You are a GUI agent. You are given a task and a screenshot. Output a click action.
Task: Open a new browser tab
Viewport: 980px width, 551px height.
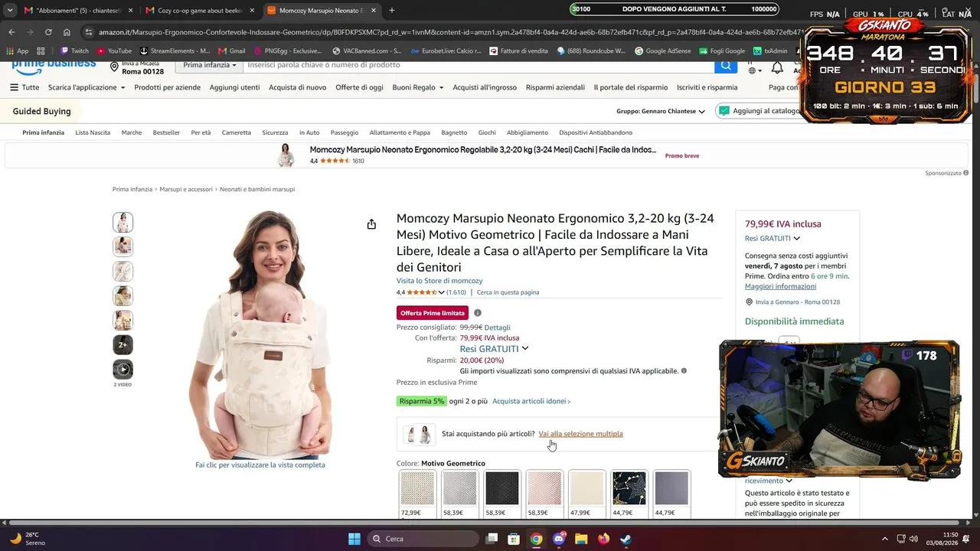coord(392,11)
